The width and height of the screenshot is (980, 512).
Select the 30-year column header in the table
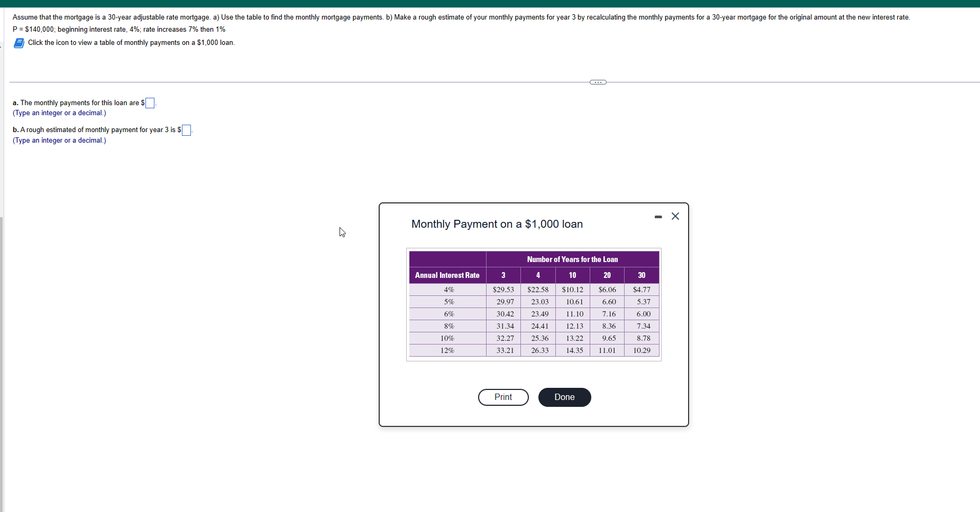tap(641, 275)
